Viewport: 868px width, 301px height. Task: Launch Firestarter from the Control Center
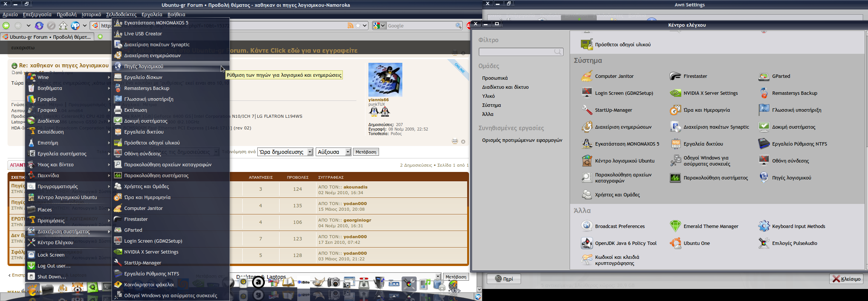click(688, 76)
